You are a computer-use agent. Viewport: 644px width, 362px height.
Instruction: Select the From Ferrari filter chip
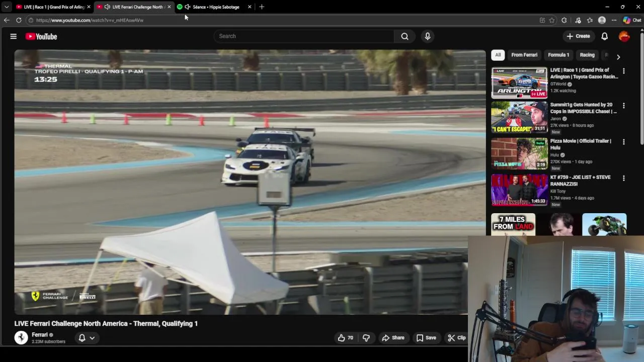point(524,55)
